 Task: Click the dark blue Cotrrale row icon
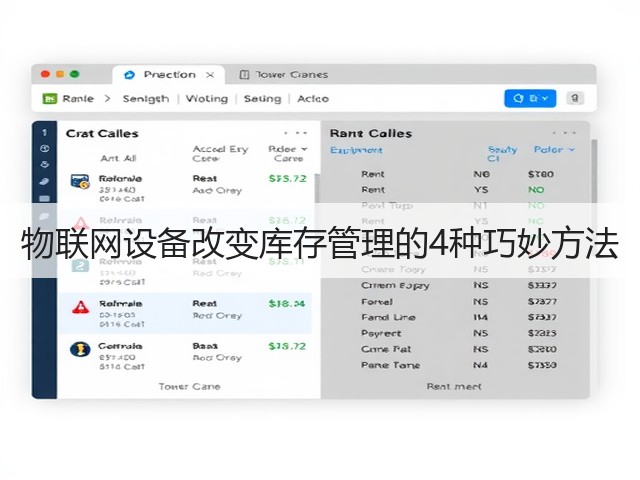(x=80, y=349)
